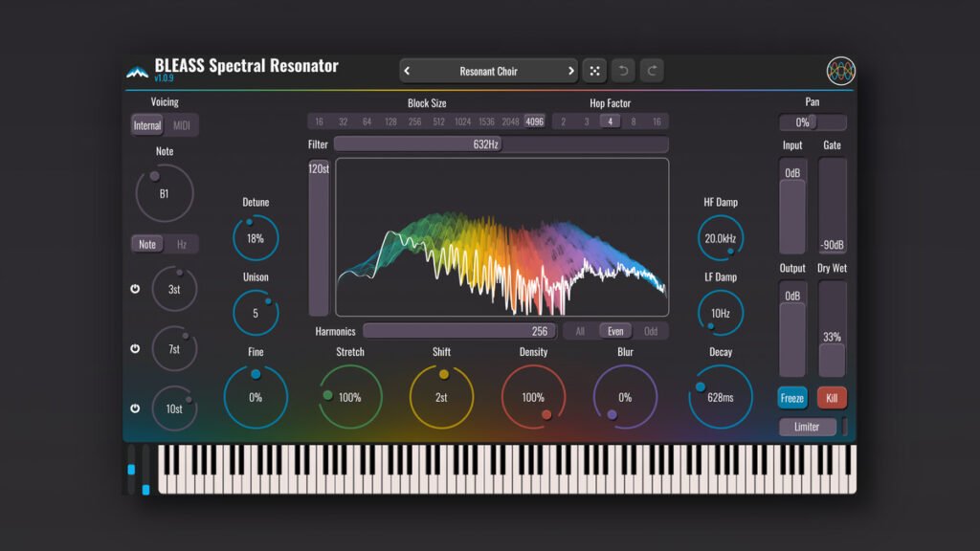Click the Density knob at 100%
The width and height of the screenshot is (980, 551).
click(x=533, y=397)
